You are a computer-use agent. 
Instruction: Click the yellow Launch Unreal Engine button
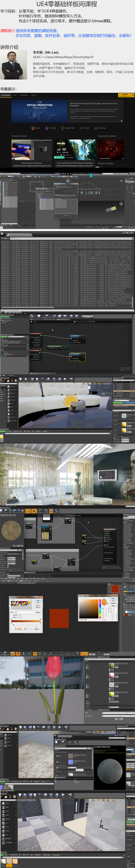(125, 95)
